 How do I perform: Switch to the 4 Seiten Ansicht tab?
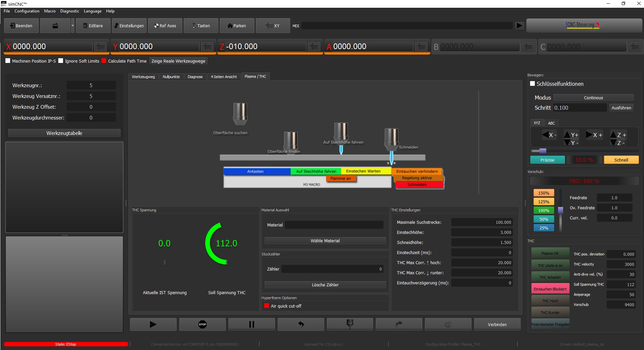[x=224, y=76]
